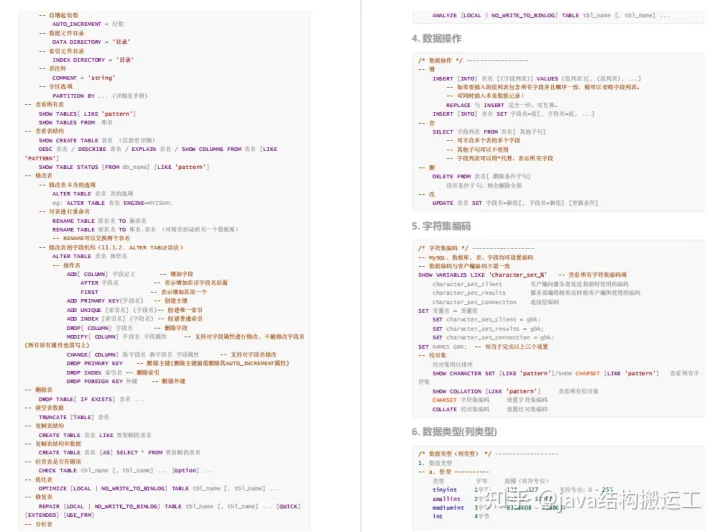Click the "COLLATE 校对集编码" line
This screenshot has height=532, width=720.
tap(490, 409)
